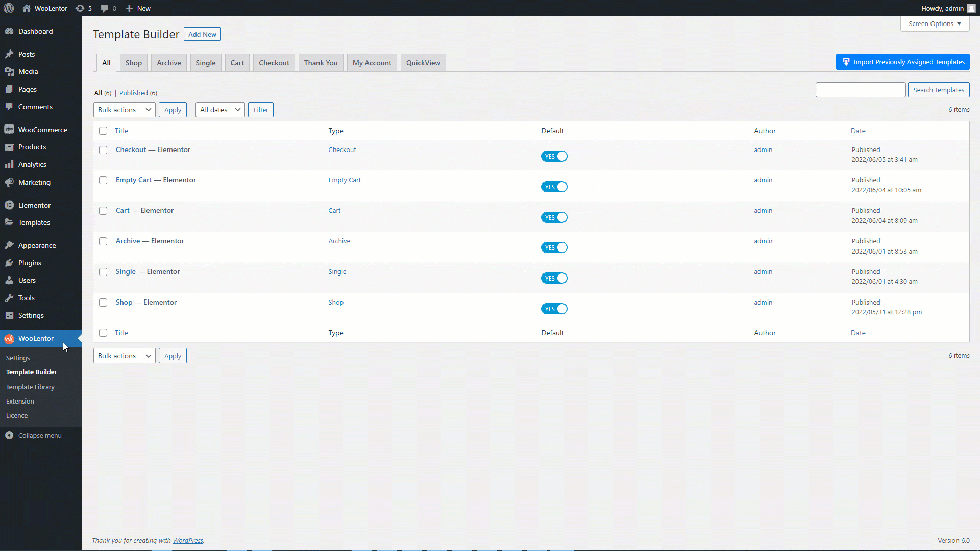
Task: Click the Media icon in the sidebar
Action: pos(9,71)
